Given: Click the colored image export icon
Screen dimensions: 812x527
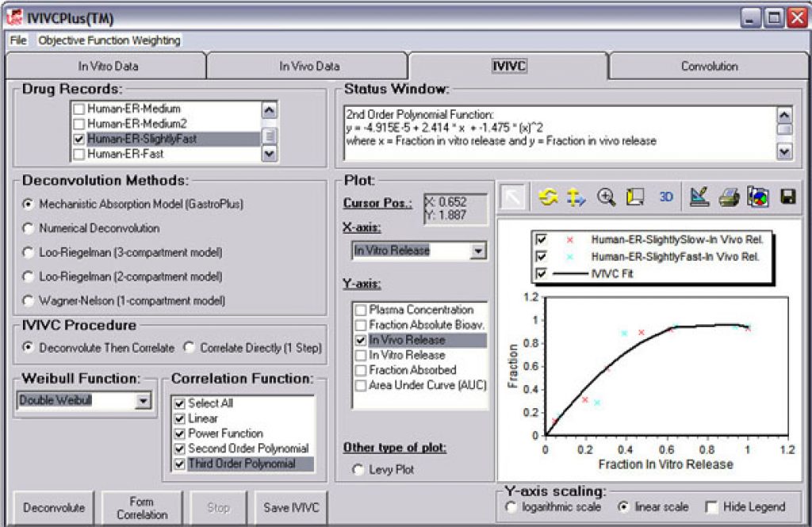Looking at the screenshot, I should (759, 197).
